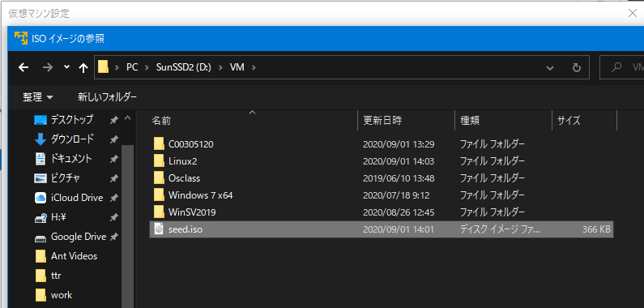644x308 pixels.
Task: Click 新しいフォルダー button
Action: click(107, 97)
